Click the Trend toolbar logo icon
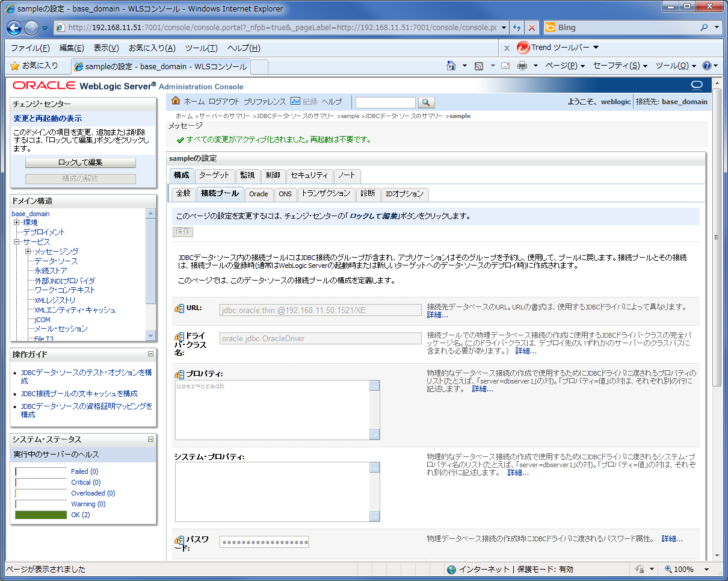Viewport: 728px width, 581px height. (x=523, y=48)
